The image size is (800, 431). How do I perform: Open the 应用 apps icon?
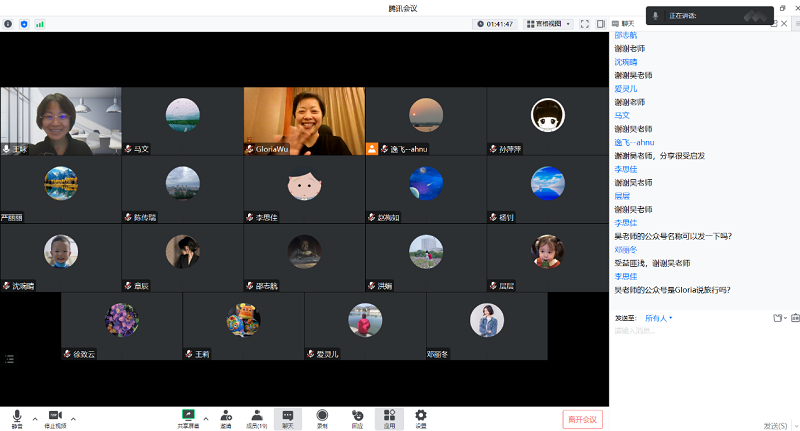click(389, 417)
